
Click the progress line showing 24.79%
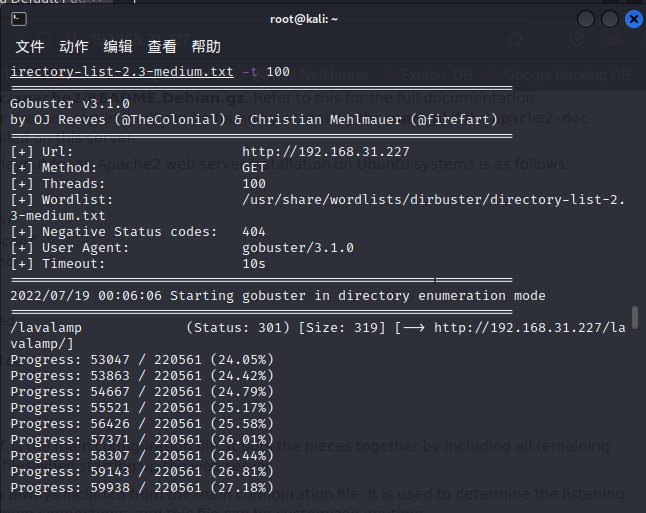pyautogui.click(x=142, y=391)
